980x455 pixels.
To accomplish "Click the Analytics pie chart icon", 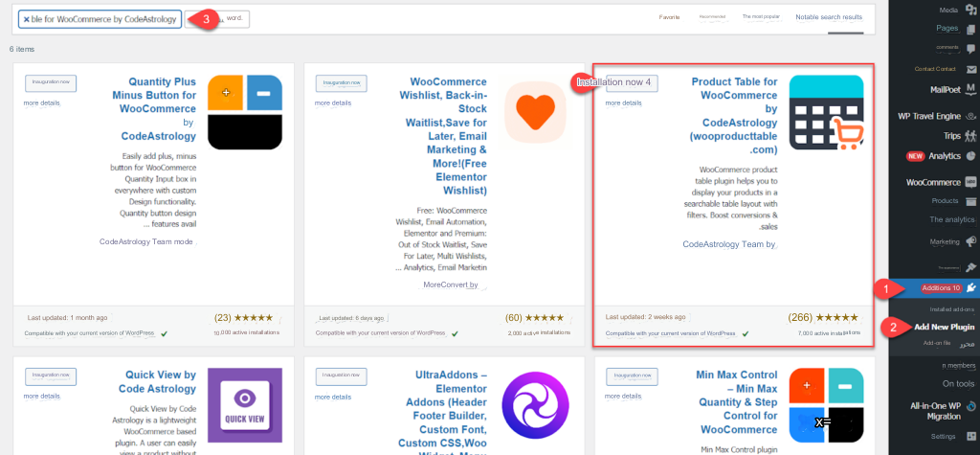I will pyautogui.click(x=970, y=156).
